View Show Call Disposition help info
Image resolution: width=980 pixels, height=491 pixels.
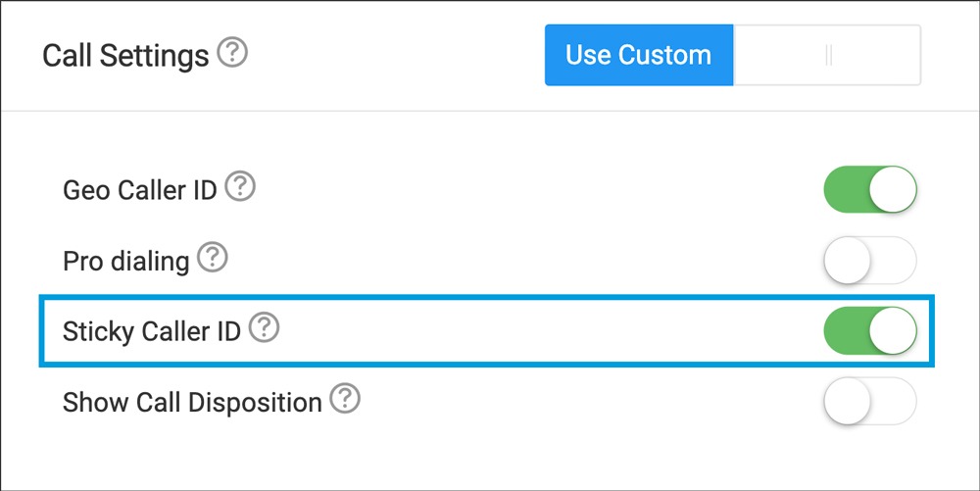tap(345, 400)
